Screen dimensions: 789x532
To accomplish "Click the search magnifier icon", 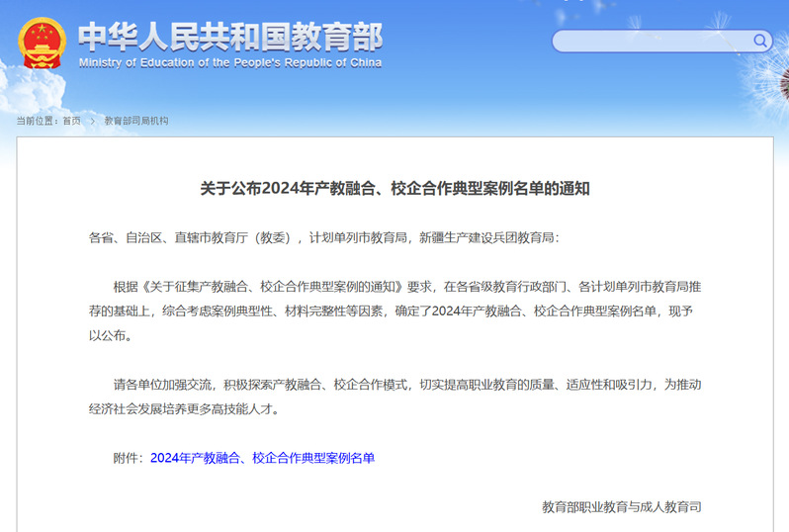I will point(760,41).
